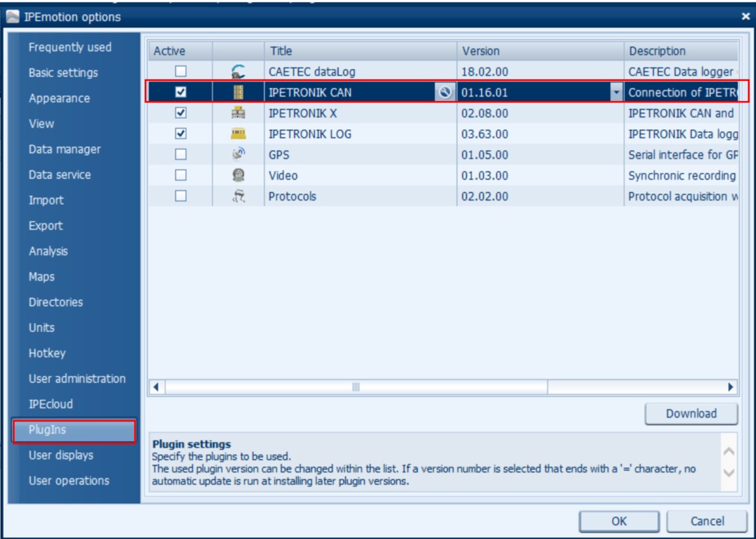Enable the CAETEC dataLog plugin checkbox
Viewport: 756px width, 539px height.
(181, 71)
